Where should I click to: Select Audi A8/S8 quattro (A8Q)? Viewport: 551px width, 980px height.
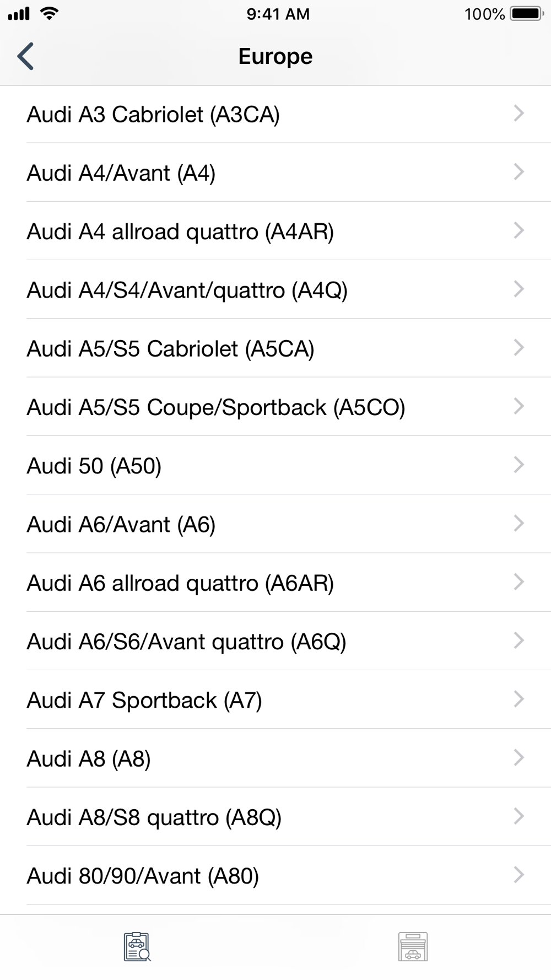click(x=154, y=817)
